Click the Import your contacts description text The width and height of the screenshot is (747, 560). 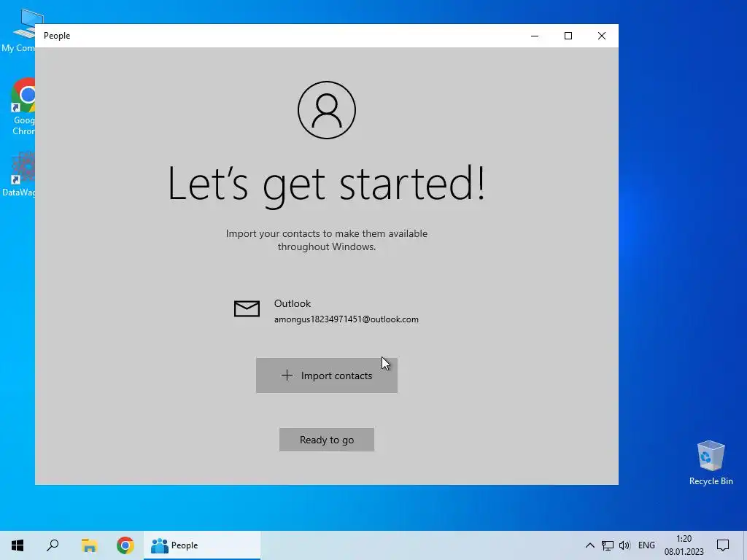pyautogui.click(x=326, y=240)
